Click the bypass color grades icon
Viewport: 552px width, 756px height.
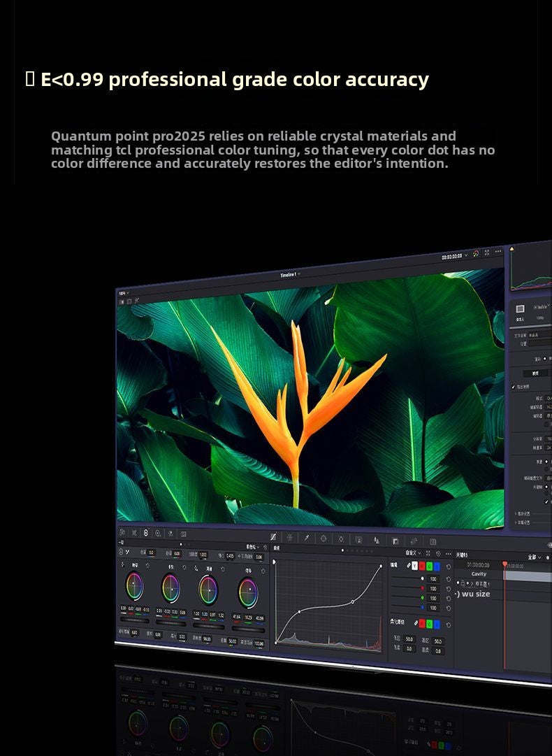click(476, 253)
